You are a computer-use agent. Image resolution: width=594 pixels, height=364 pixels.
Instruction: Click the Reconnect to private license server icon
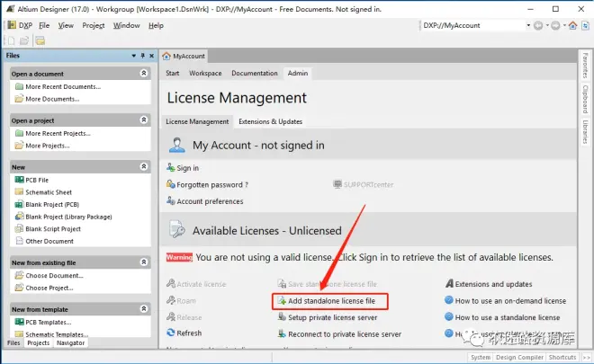[282, 333]
